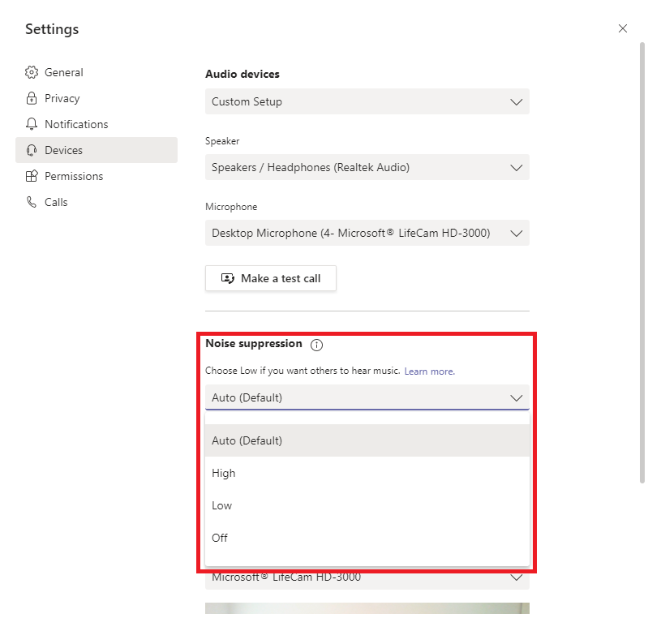Click the Permissions gift-box icon
This screenshot has height=644, width=648.
pos(32,176)
